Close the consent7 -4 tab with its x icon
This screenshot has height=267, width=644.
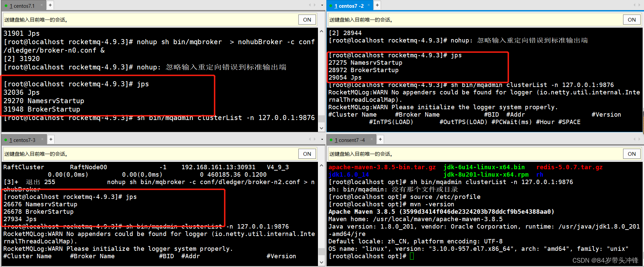point(372,139)
